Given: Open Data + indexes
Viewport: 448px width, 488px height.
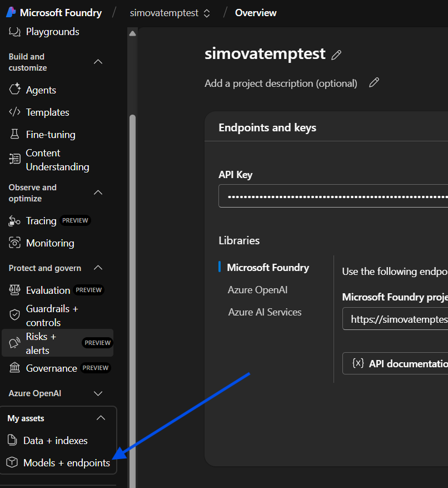Looking at the screenshot, I should click(48, 440).
